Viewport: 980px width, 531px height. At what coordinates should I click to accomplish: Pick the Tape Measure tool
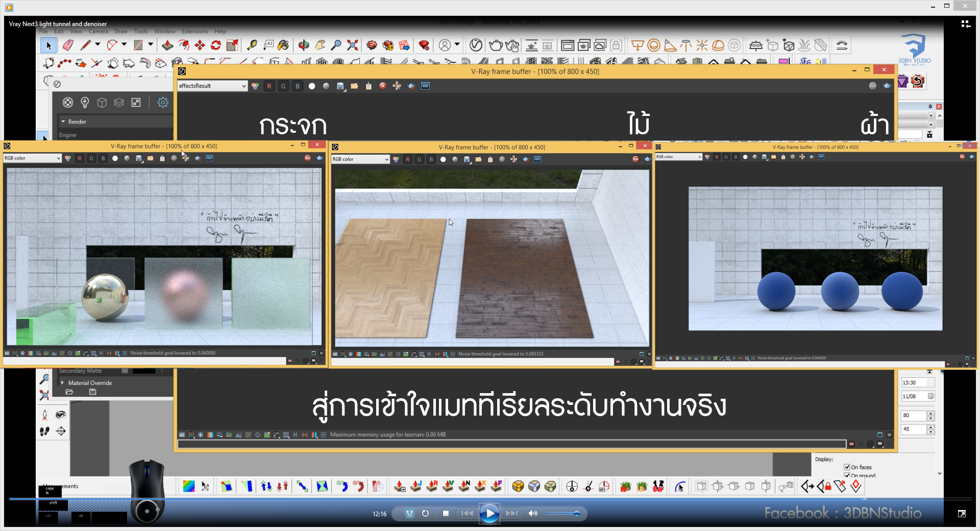[252, 45]
